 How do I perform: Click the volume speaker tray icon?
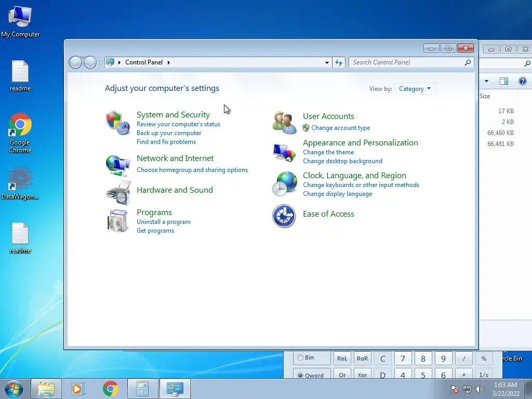pyautogui.click(x=479, y=389)
